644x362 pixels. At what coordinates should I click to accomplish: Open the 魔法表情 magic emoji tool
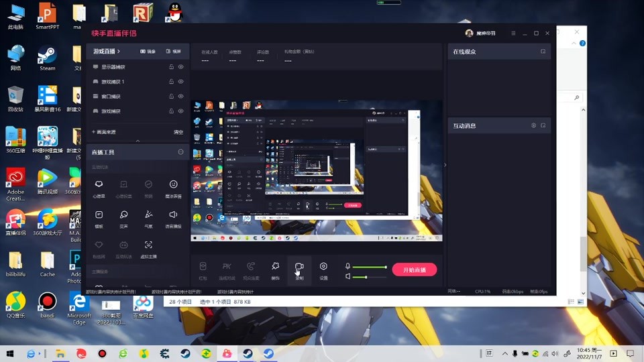(x=173, y=188)
